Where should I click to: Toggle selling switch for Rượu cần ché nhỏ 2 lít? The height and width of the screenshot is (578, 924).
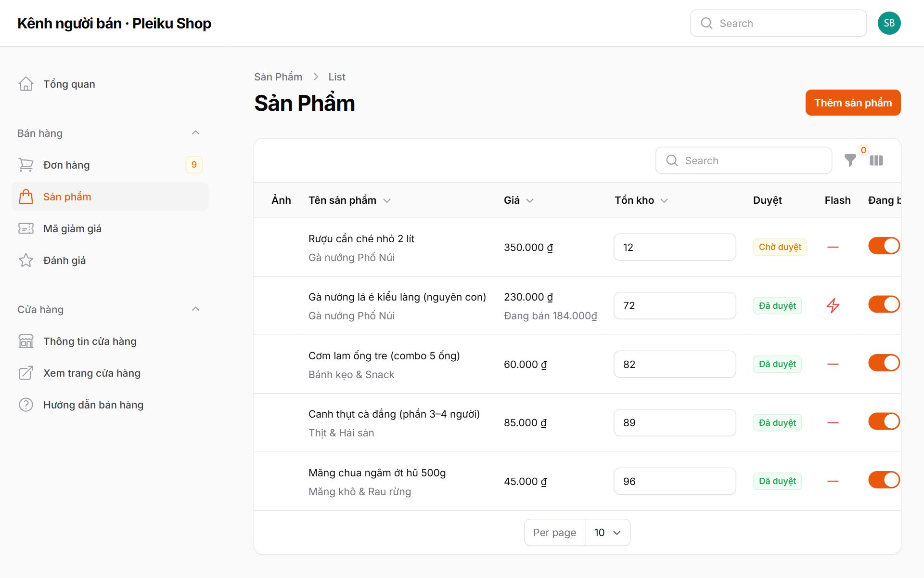click(x=884, y=246)
